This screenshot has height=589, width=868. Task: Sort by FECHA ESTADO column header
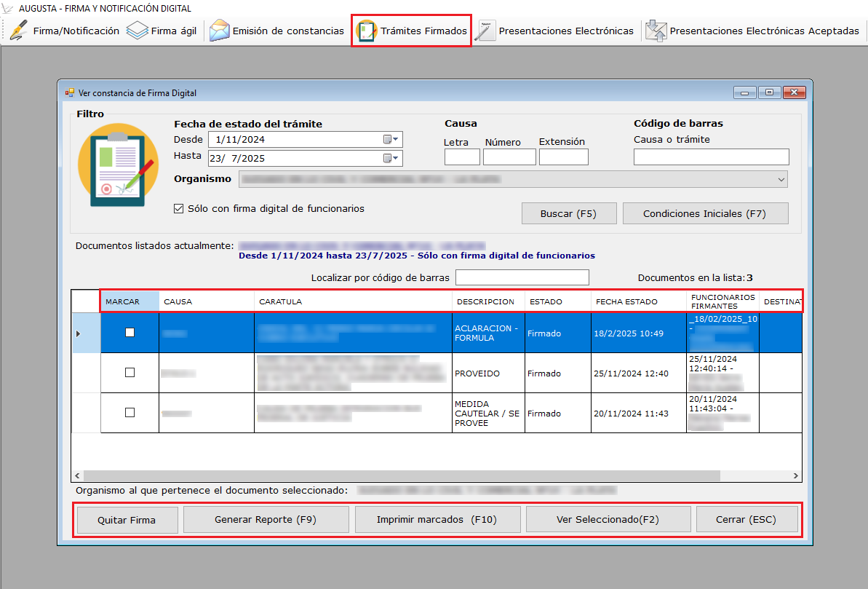tap(626, 301)
